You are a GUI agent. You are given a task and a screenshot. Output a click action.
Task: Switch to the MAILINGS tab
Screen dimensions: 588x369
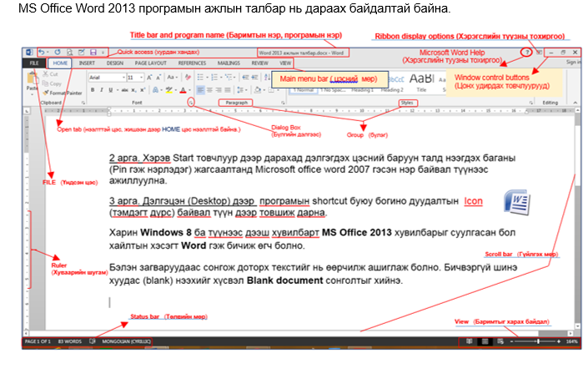(229, 63)
